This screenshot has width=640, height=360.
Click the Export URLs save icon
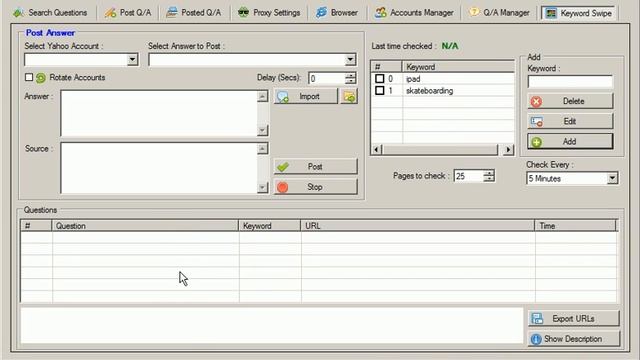click(537, 319)
